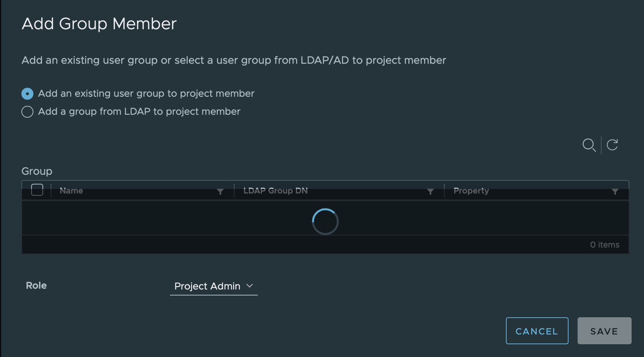This screenshot has height=357, width=644.
Task: Click the SAVE button
Action: [x=604, y=331]
